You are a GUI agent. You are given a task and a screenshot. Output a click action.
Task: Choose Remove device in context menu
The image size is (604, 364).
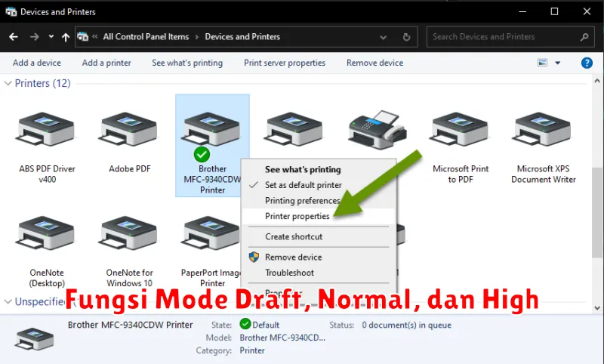pos(293,257)
